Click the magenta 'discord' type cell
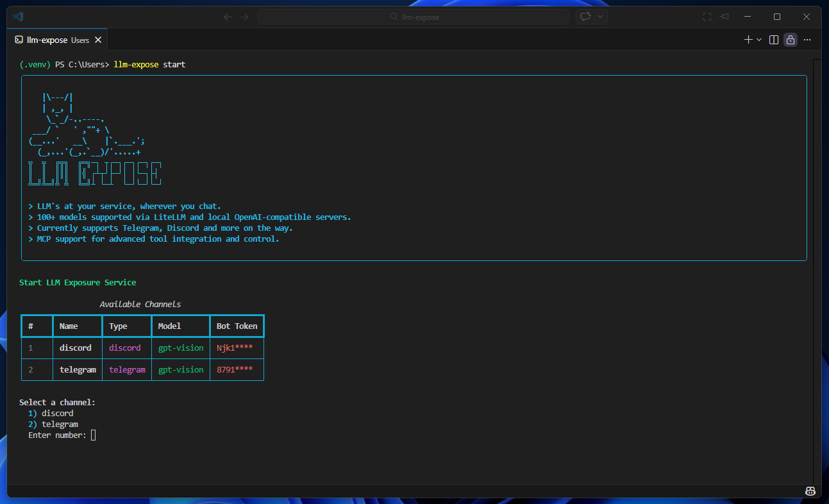Screen dimensions: 829x504 tap(124, 348)
